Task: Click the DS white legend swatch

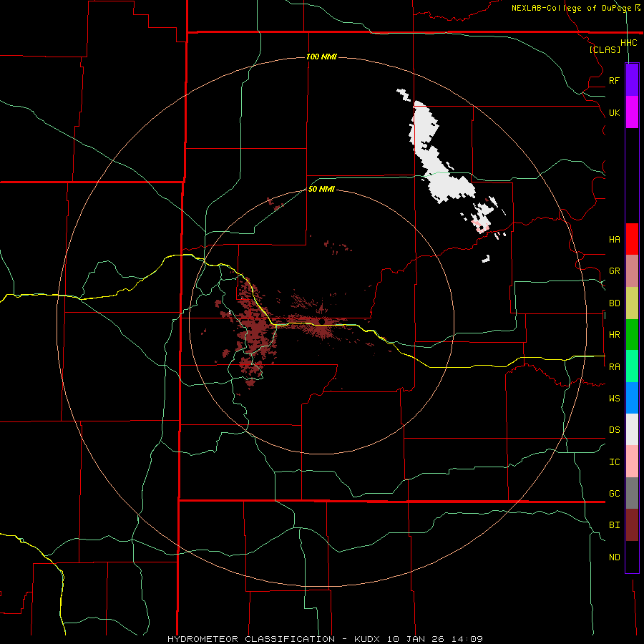Action: click(x=632, y=429)
